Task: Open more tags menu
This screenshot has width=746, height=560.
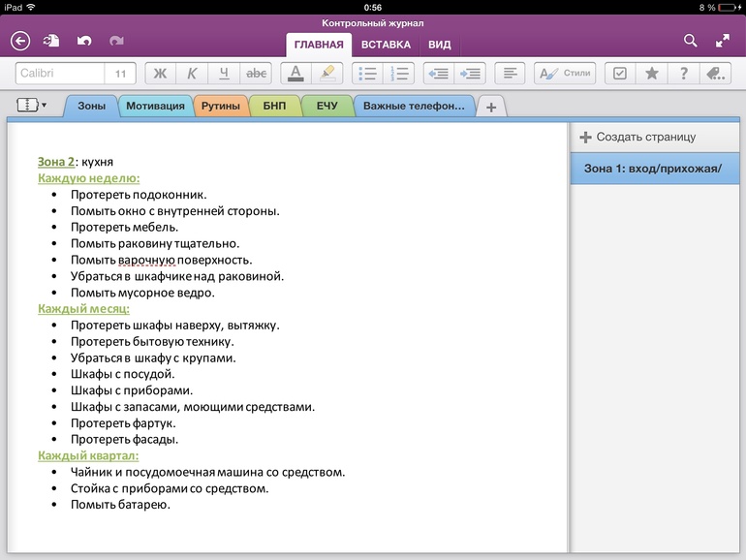Action: [716, 74]
